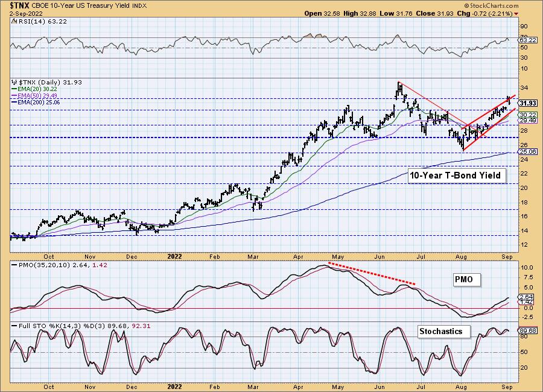Click the 63.22 value tag on RSI axis
Viewport: 543px width, 392px height.
point(528,40)
